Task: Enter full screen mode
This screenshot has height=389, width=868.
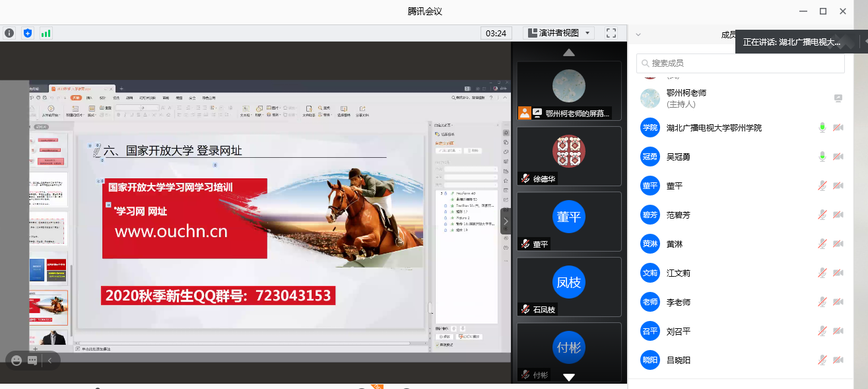Action: click(x=611, y=33)
